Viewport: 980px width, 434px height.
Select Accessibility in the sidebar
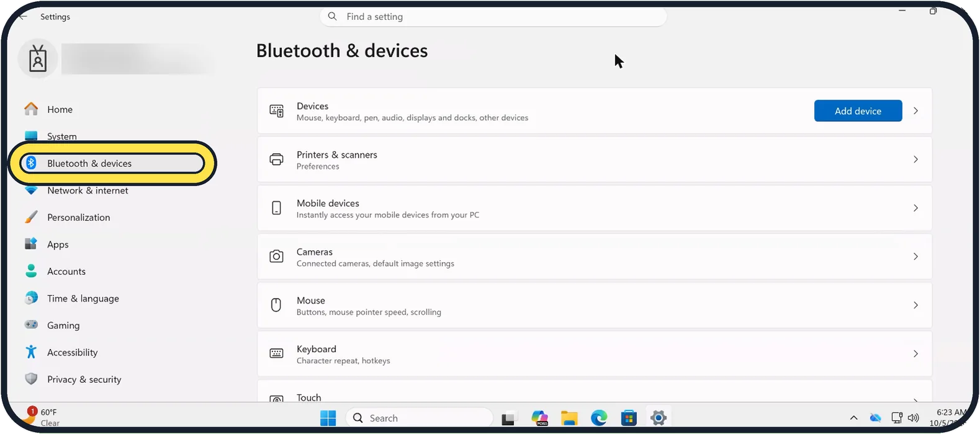point(72,352)
